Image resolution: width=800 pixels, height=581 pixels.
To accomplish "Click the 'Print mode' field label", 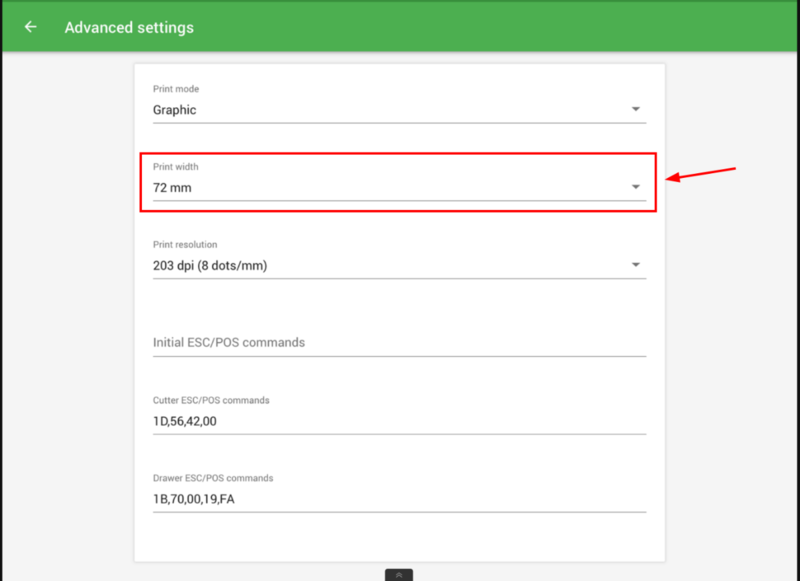I will click(176, 89).
